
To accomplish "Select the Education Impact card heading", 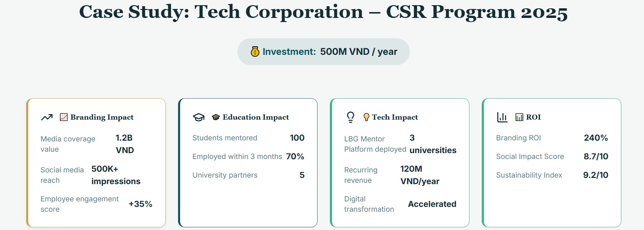I will click(x=256, y=117).
